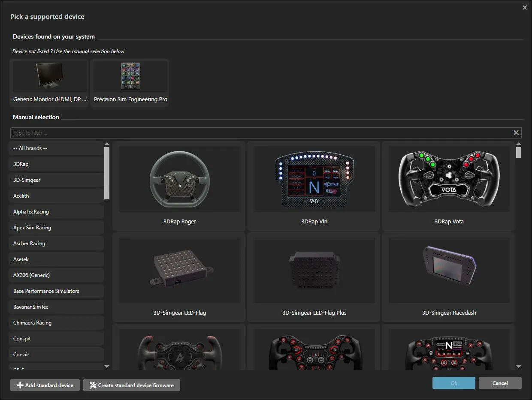Filter by AlphaTecRacing brand
The width and height of the screenshot is (532, 400).
pos(56,212)
